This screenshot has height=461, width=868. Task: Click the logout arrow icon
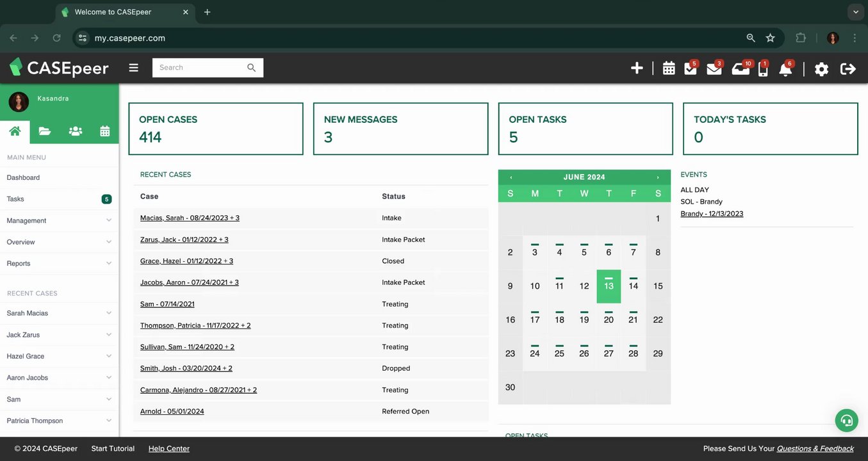tap(848, 69)
